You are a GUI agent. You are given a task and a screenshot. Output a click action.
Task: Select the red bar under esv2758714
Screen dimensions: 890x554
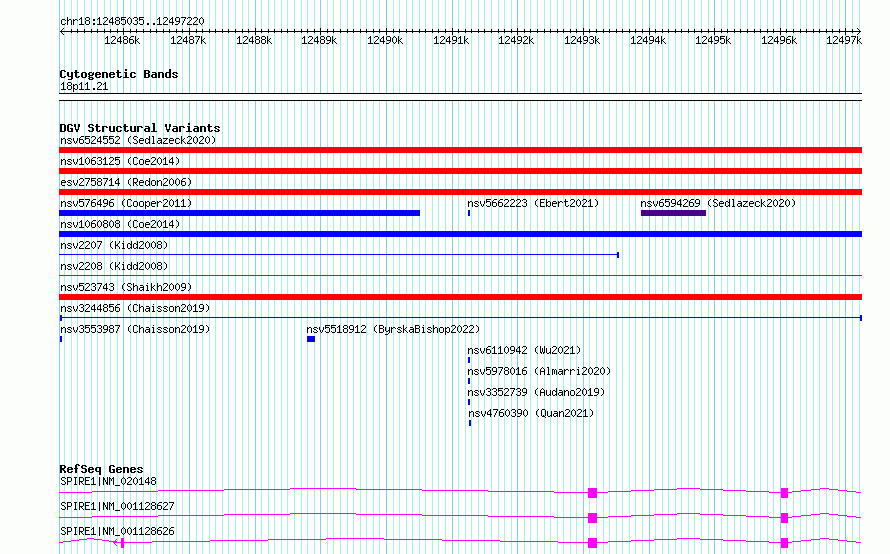coord(460,192)
